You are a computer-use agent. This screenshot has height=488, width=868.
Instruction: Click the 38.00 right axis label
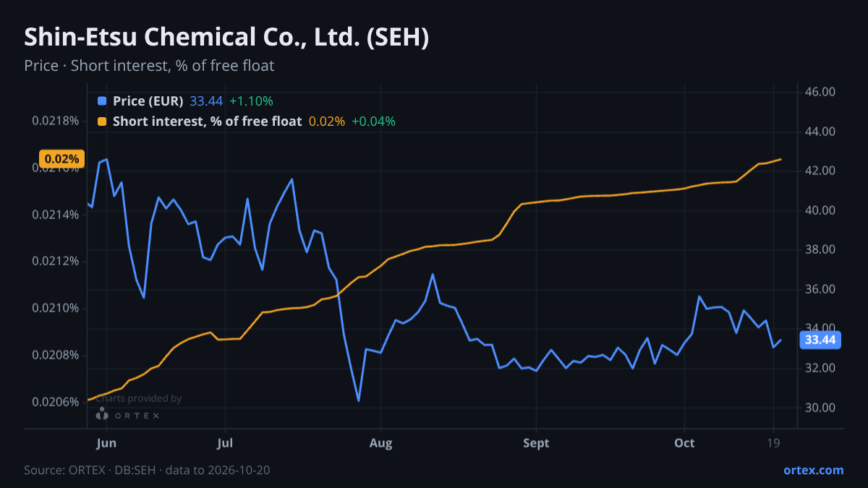(x=820, y=249)
